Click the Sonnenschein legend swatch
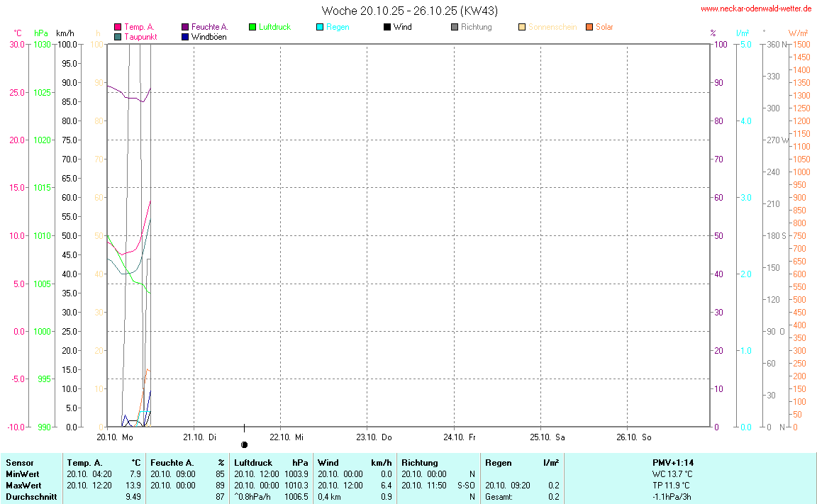The image size is (817, 504). (522, 27)
